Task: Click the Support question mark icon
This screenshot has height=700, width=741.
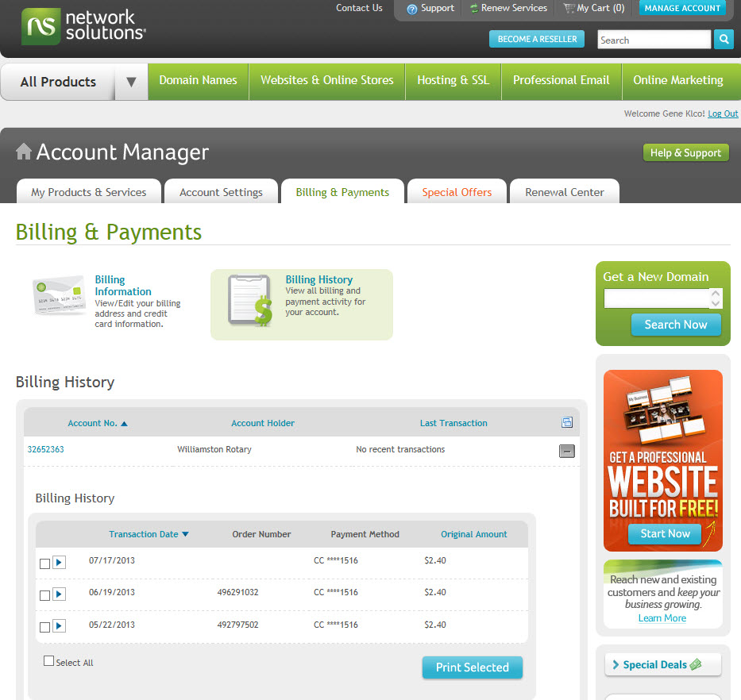Action: tap(412, 9)
